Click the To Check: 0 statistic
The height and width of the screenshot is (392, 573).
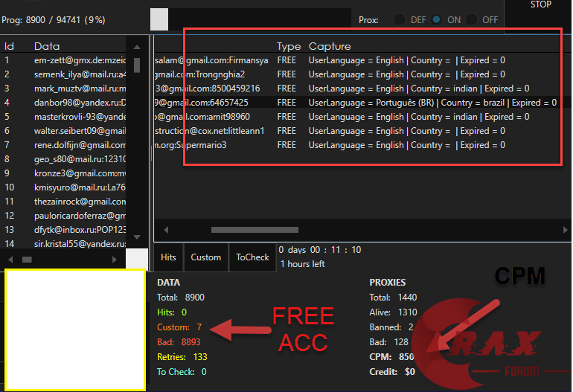182,372
